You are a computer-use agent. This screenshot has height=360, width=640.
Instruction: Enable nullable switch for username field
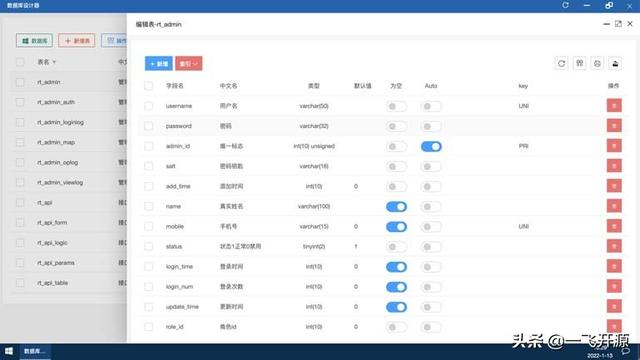tap(396, 106)
